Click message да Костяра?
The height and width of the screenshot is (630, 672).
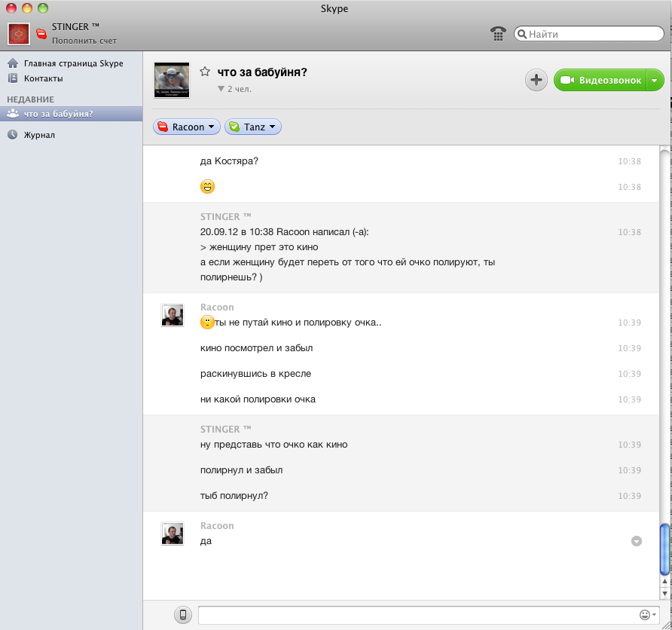(x=229, y=161)
